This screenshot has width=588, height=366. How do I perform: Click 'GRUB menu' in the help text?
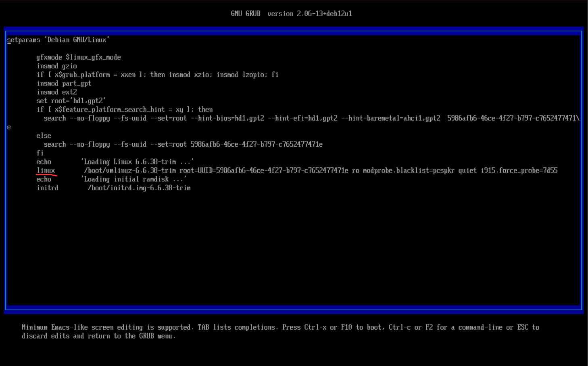point(156,336)
